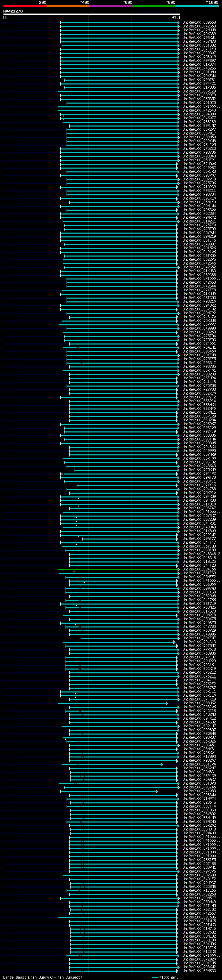Choose UniRef100_P29305 in the list

(199, 443)
